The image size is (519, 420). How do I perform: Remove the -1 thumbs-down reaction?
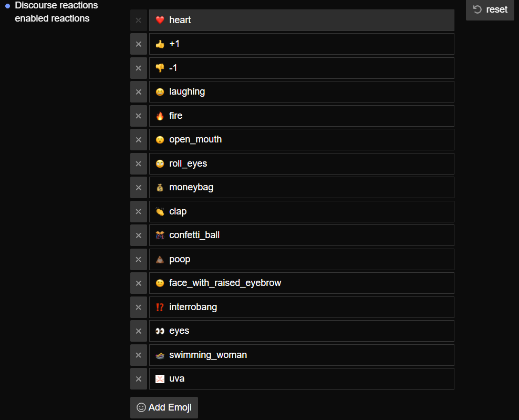139,68
